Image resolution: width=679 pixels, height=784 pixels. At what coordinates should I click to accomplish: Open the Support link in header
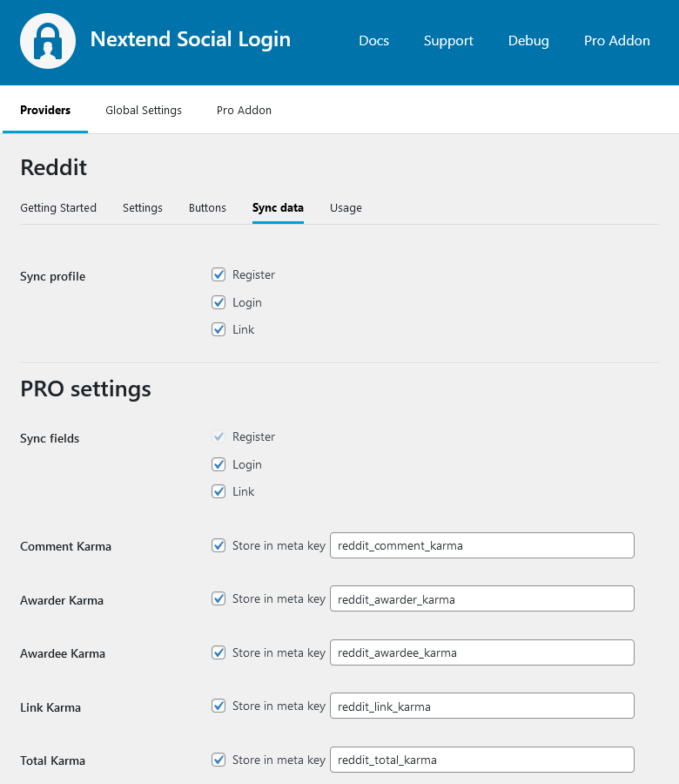click(x=448, y=41)
